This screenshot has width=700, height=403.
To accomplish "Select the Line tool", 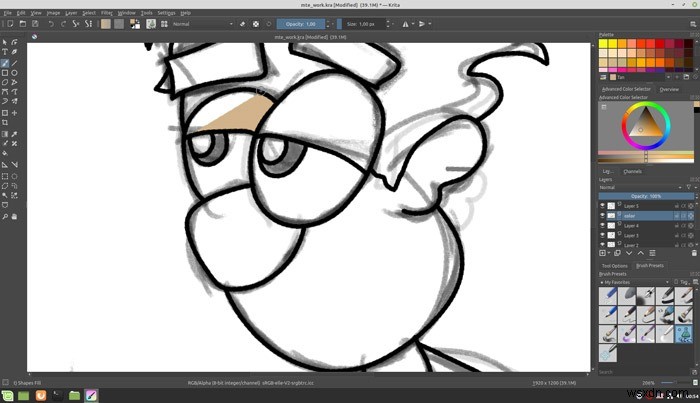I will [15, 63].
